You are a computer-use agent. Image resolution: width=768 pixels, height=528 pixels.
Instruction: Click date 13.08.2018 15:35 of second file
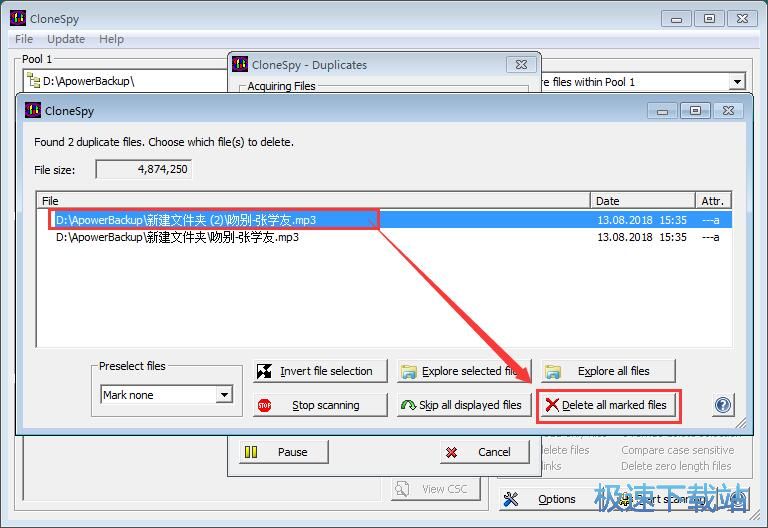click(x=642, y=237)
